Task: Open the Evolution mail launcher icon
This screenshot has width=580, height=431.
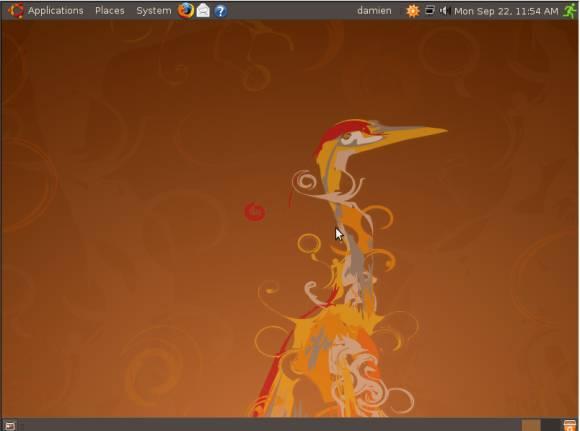Action: 203,11
